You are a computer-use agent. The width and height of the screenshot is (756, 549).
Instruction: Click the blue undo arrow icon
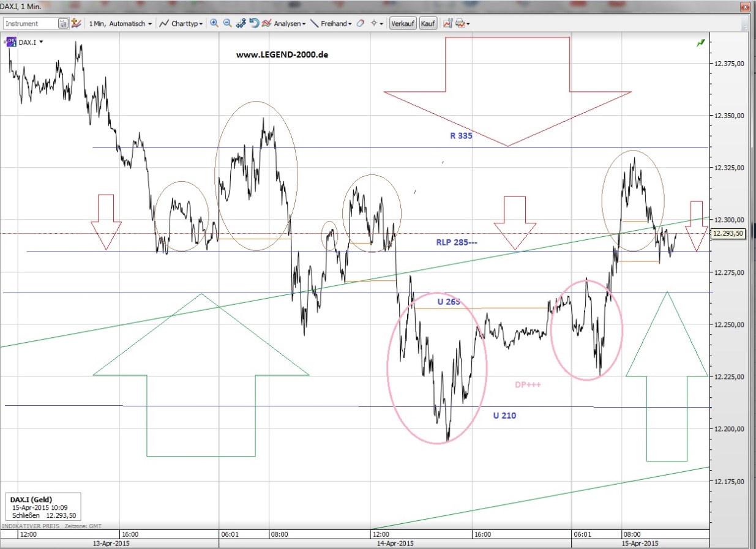tap(254, 23)
